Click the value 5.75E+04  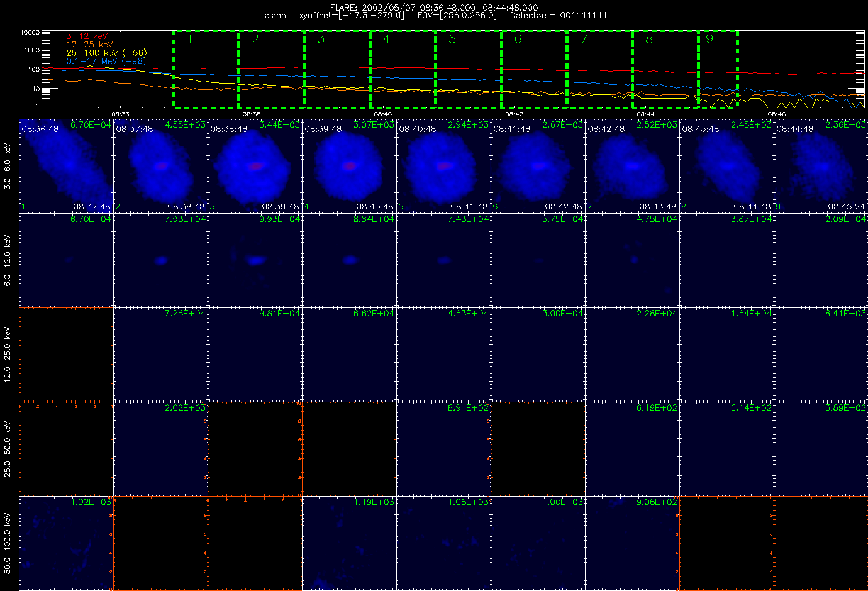[563, 219]
